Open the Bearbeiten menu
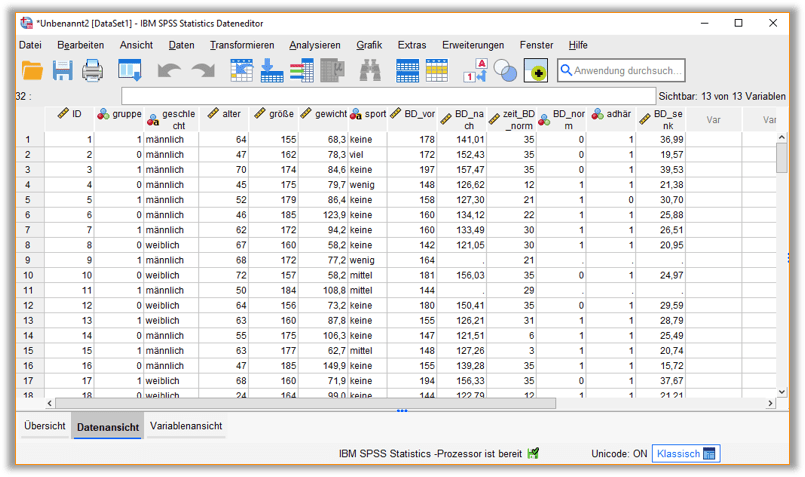Screen dimensions: 805x477 tap(81, 45)
